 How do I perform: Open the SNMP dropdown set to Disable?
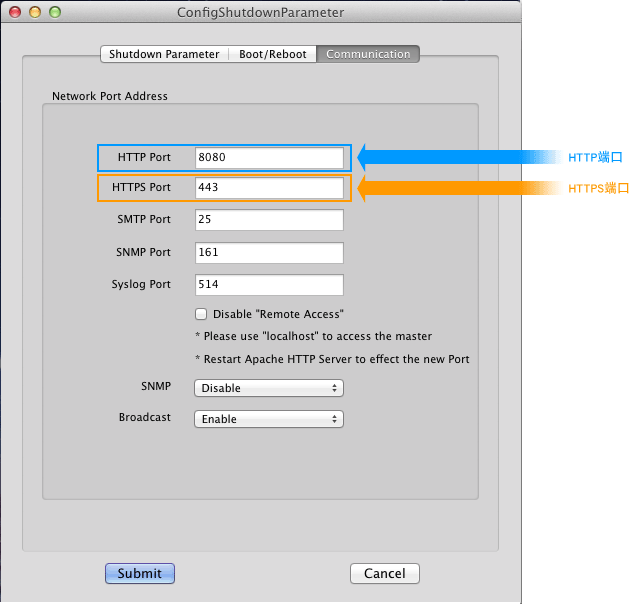coord(268,388)
